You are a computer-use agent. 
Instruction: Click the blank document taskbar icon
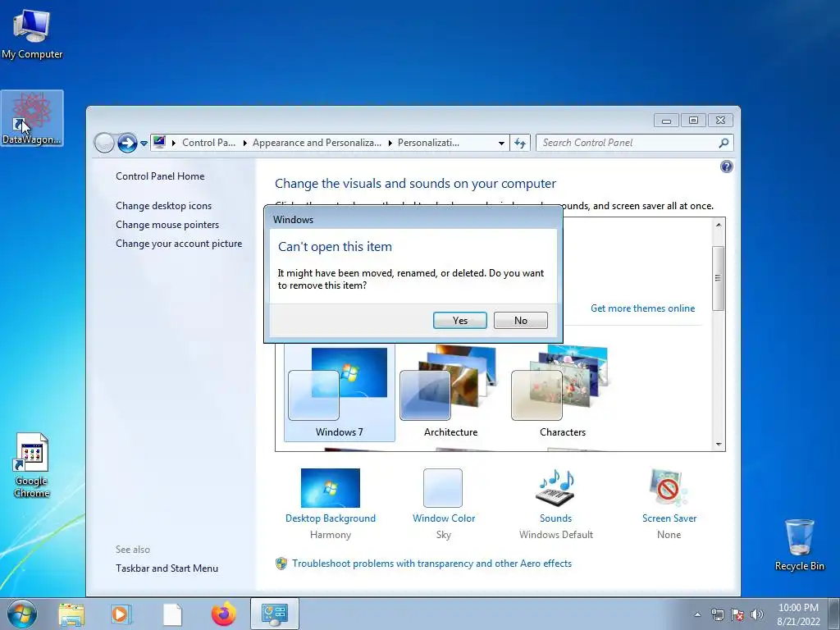click(172, 614)
